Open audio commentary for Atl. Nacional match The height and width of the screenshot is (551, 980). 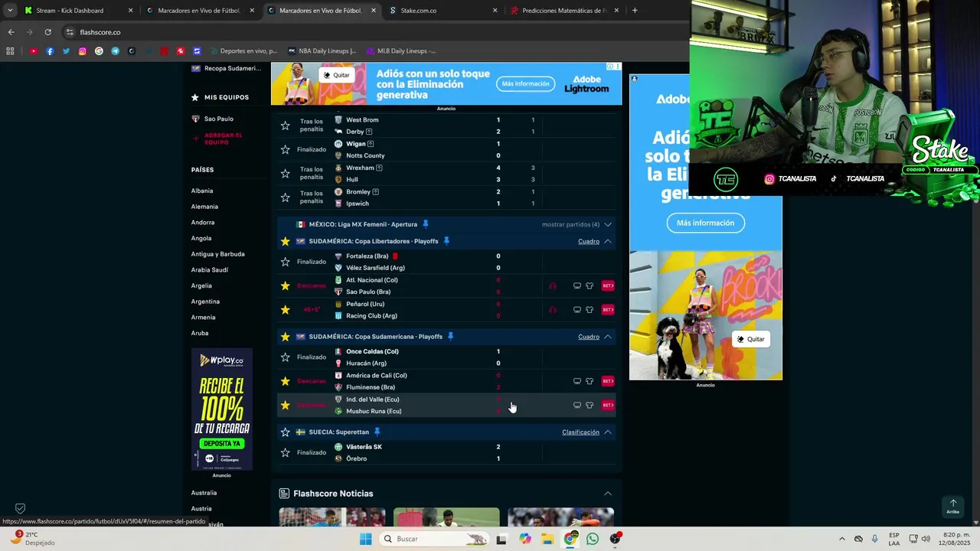tap(552, 286)
